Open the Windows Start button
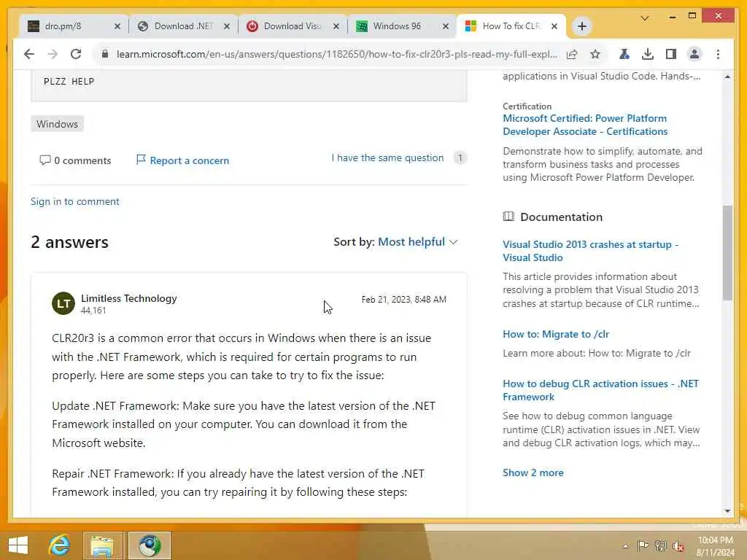Viewport: 747px width, 560px height. click(x=18, y=545)
